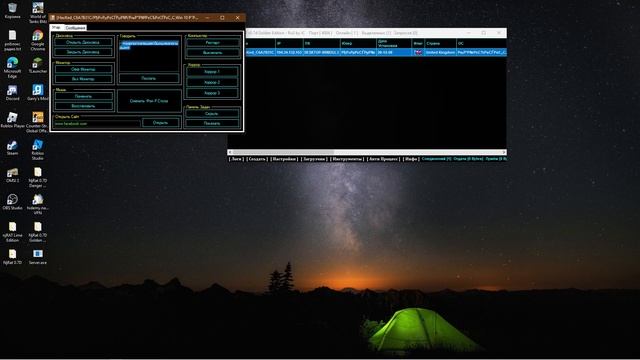Click the flag icon in the selected row
This screenshot has height=360, width=640.
pos(418,52)
